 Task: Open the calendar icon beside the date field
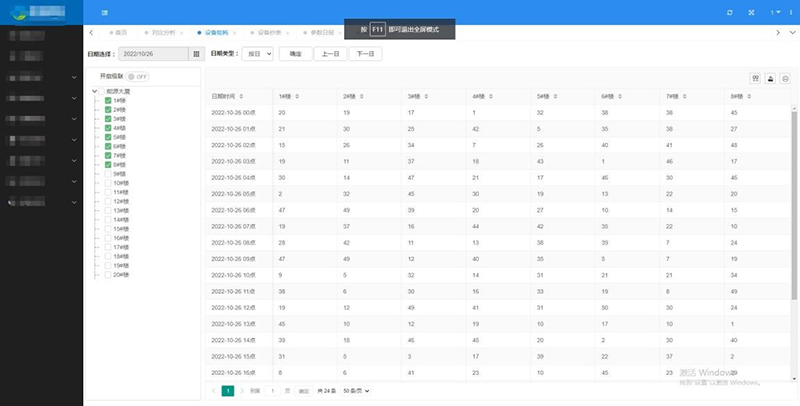click(x=196, y=54)
